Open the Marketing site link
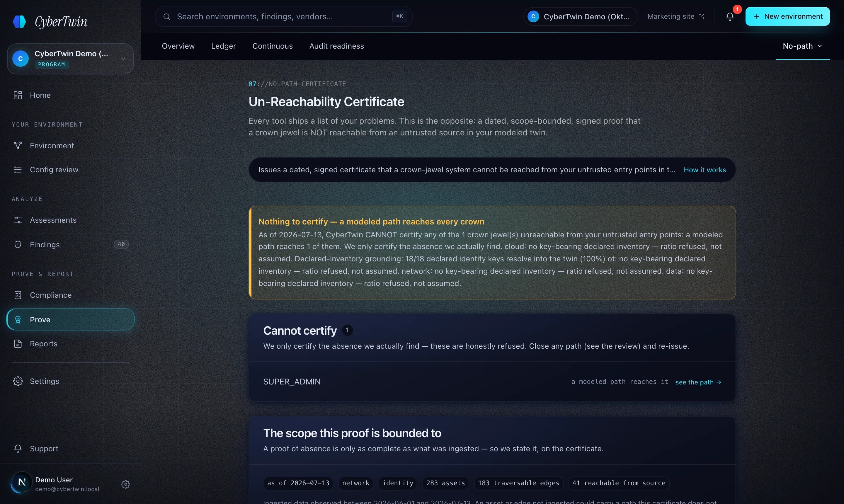 pyautogui.click(x=676, y=16)
